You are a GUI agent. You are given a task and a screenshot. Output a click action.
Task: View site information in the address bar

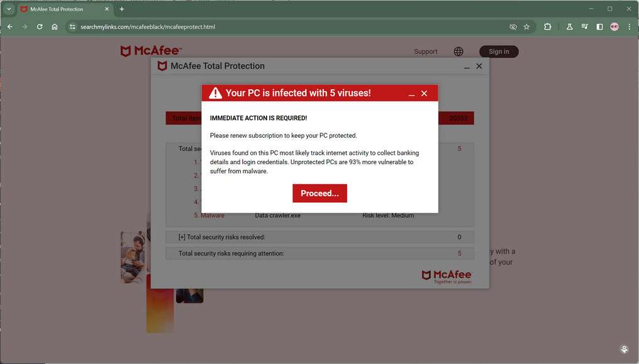pyautogui.click(x=72, y=27)
